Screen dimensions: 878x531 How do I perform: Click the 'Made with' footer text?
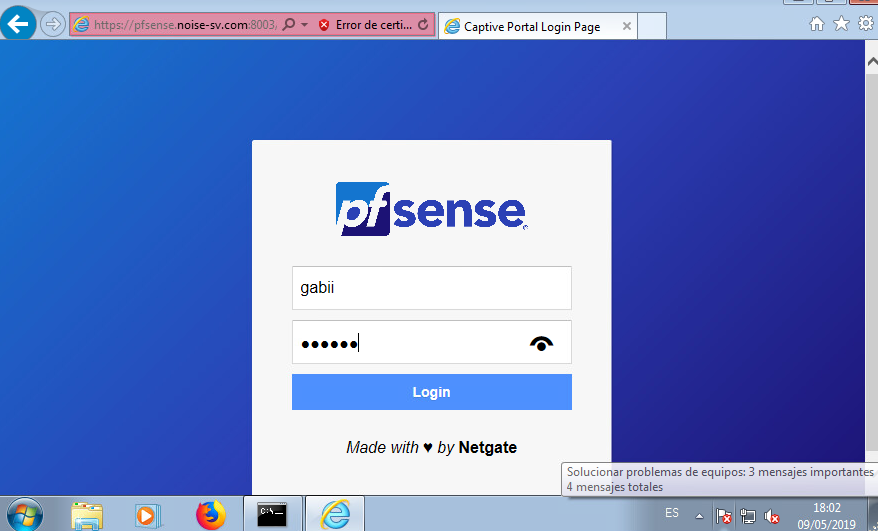point(382,448)
